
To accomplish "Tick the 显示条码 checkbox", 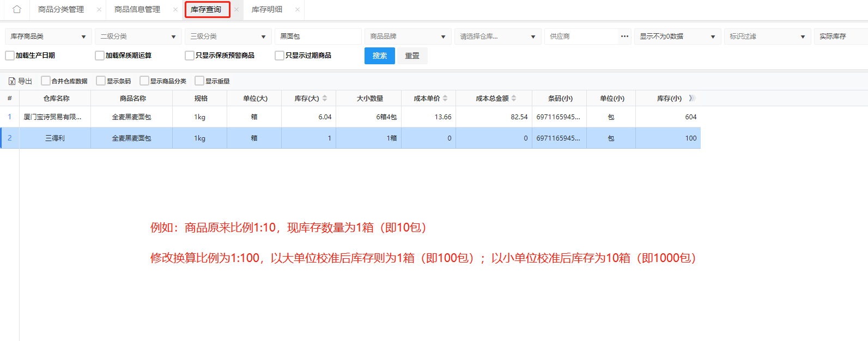I will coord(101,81).
